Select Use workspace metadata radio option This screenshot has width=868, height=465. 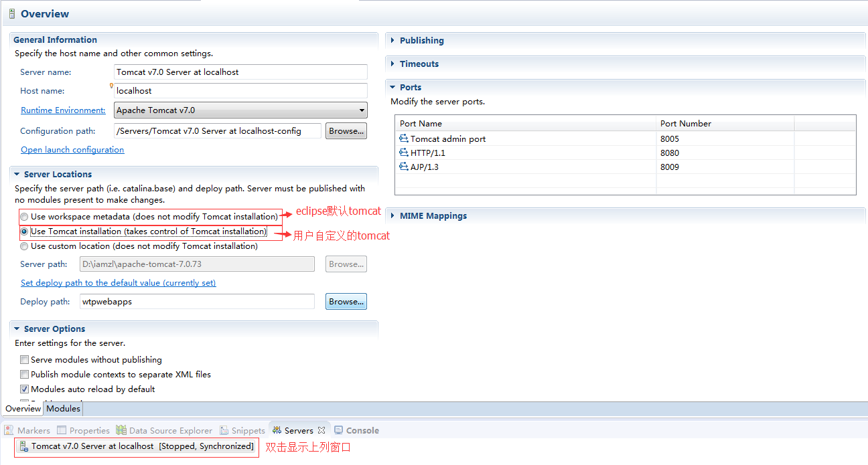25,217
